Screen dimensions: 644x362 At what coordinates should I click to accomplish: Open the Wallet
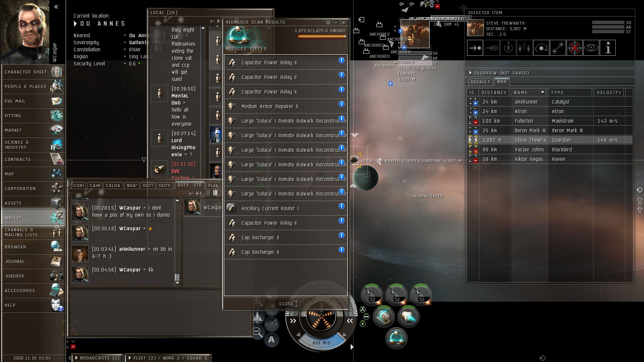(x=33, y=218)
